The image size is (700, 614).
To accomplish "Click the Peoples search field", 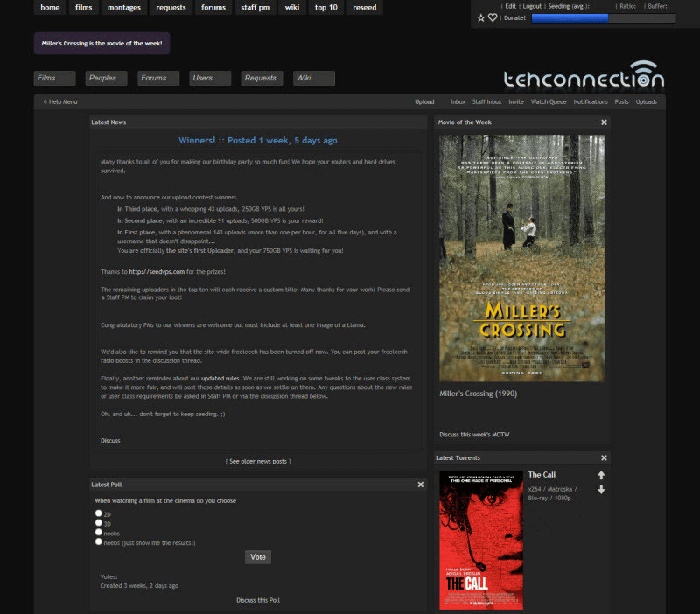I will [107, 78].
